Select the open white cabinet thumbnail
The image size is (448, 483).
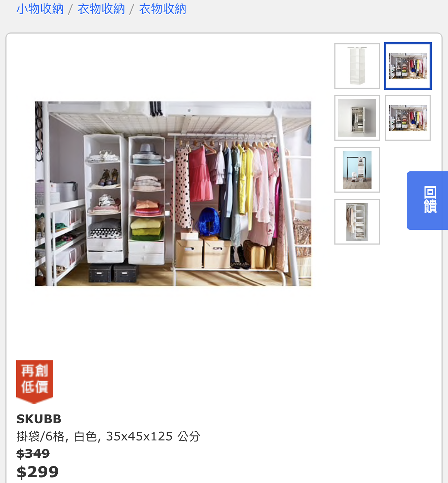(357, 118)
